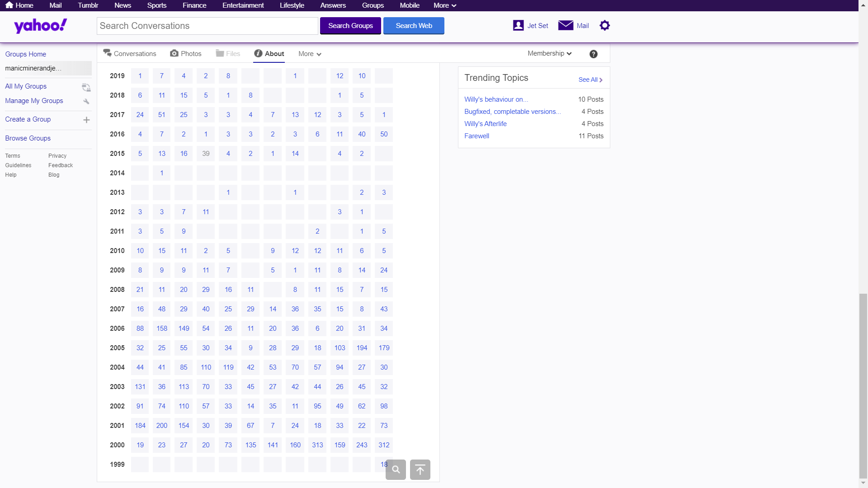This screenshot has width=868, height=488.
Task: Click the scroll-to-top arrow button
Action: point(420,469)
